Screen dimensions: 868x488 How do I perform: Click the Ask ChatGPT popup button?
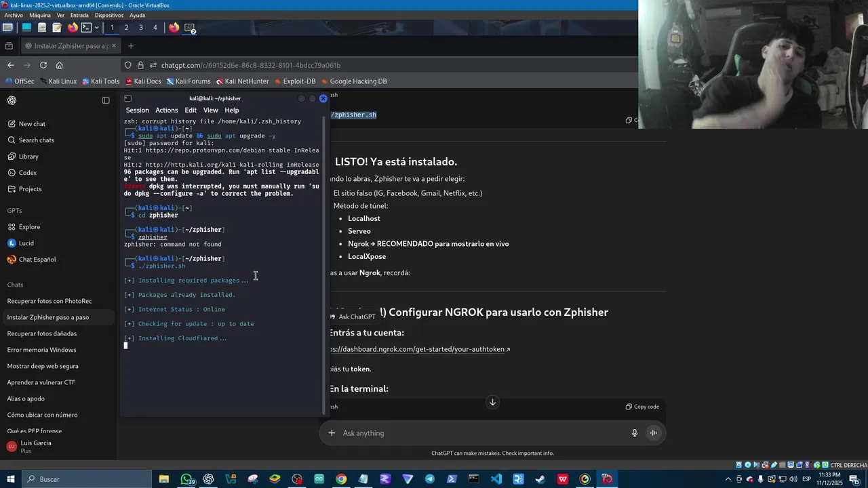tap(352, 317)
